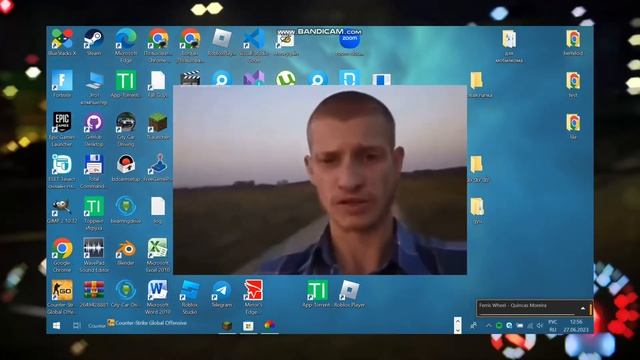The height and width of the screenshot is (360, 640).
Task: Open the This PC computer icon
Action: coord(94,87)
